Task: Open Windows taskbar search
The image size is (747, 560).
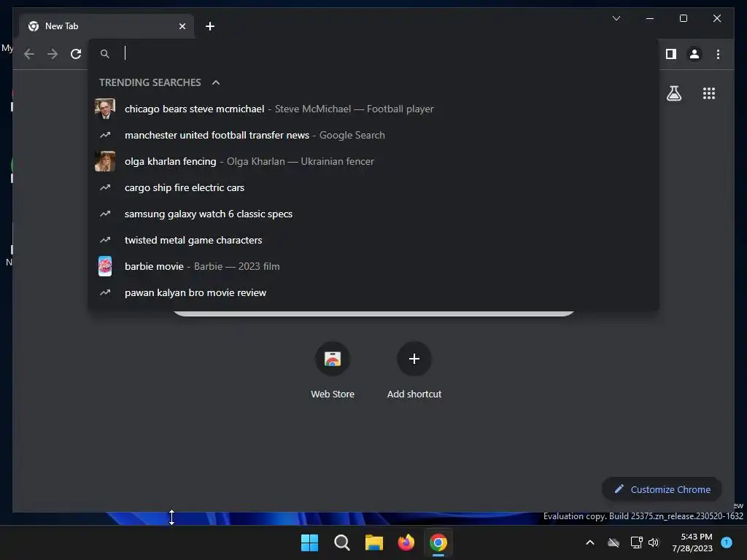Action: 341,542
